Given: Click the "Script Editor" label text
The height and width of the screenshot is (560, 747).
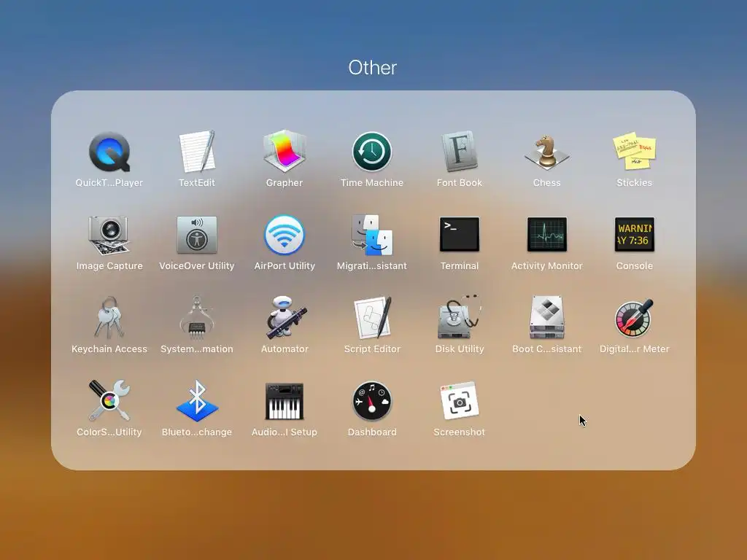Looking at the screenshot, I should click(x=372, y=349).
